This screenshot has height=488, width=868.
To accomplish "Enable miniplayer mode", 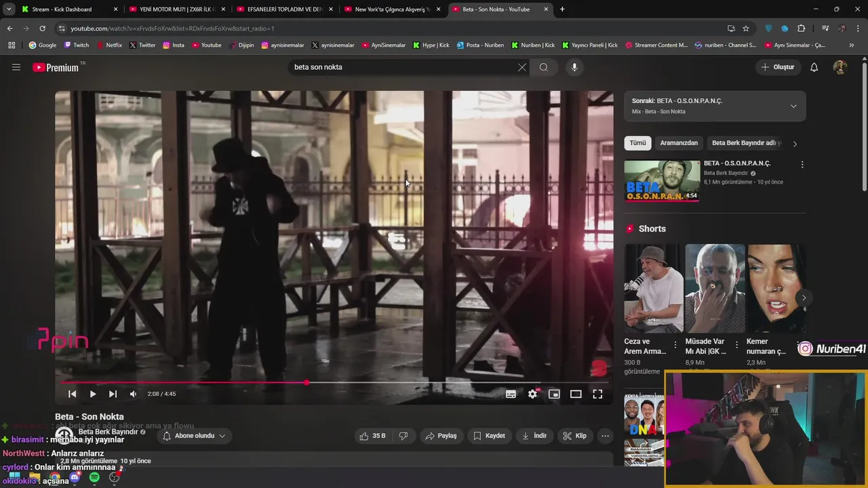I will [x=554, y=394].
